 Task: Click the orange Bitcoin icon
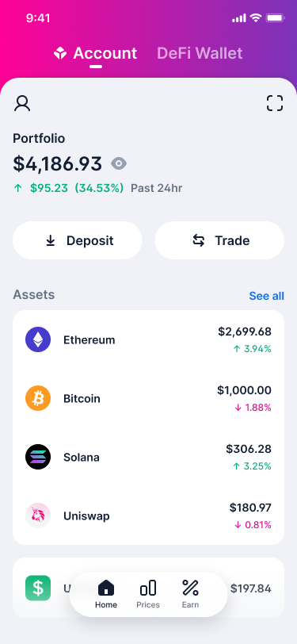click(x=38, y=398)
